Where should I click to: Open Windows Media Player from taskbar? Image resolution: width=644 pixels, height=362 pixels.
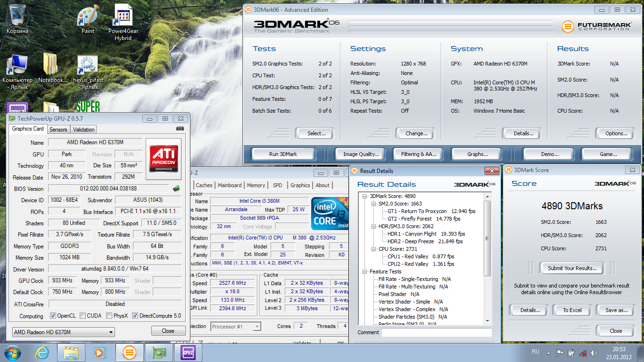pos(99,352)
